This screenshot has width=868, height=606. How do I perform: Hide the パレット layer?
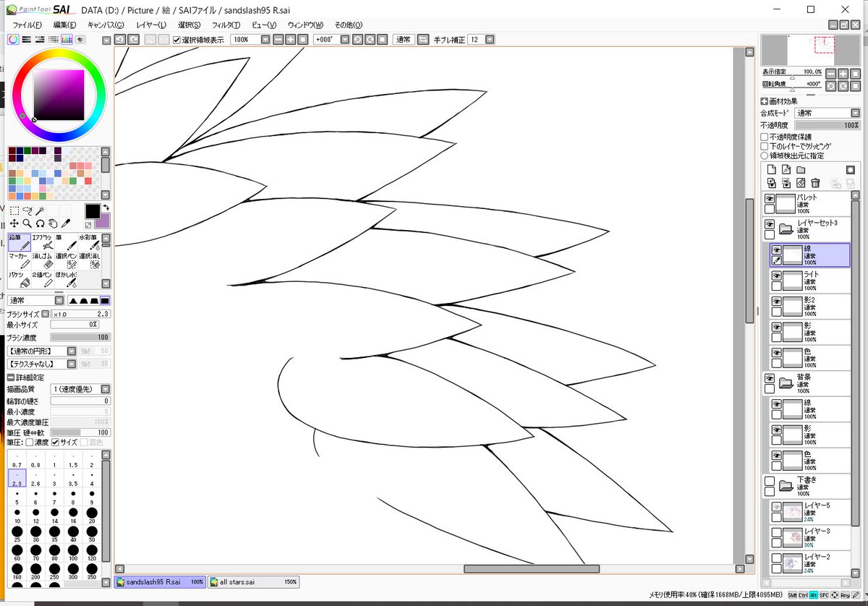point(770,198)
